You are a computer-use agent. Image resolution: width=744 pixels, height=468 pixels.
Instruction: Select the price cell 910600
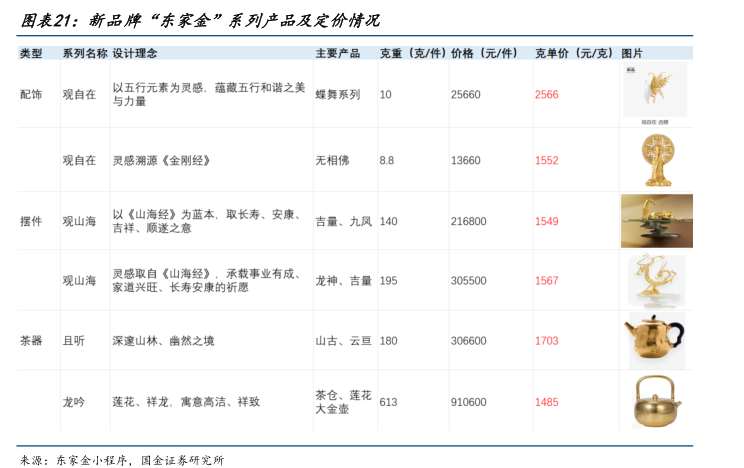(x=468, y=402)
